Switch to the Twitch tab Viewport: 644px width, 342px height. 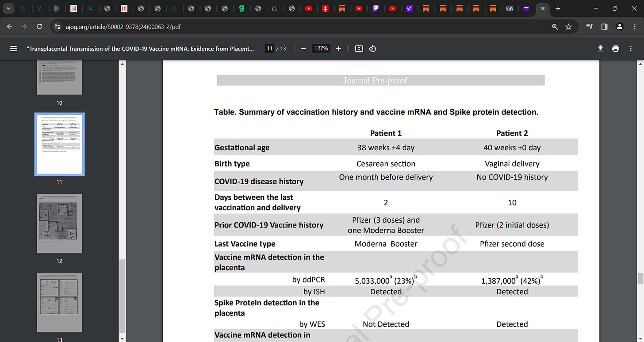pos(376,8)
